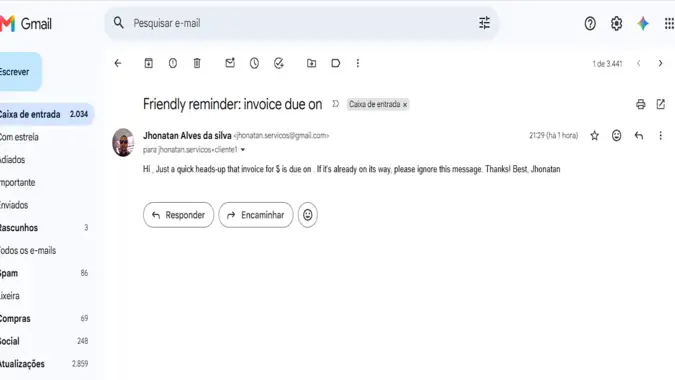Viewport: 675px width, 380px height.
Task: Open Google apps grid
Action: coord(669,23)
